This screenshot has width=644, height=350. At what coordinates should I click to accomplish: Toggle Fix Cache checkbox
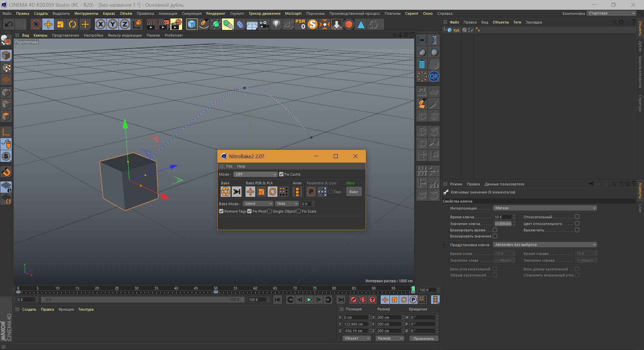281,174
